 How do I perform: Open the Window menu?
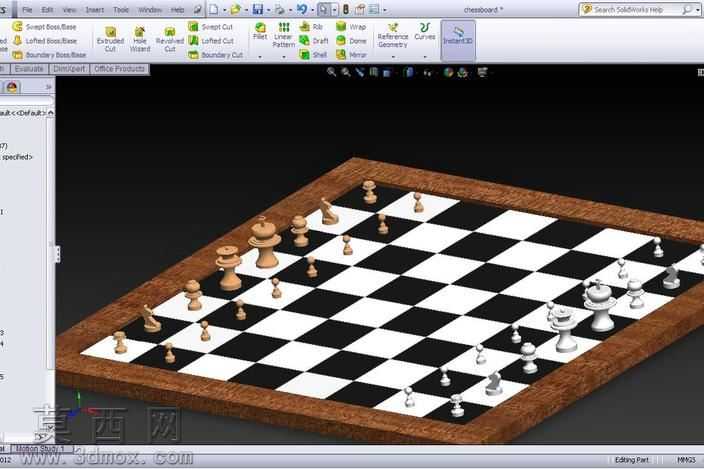coord(150,9)
